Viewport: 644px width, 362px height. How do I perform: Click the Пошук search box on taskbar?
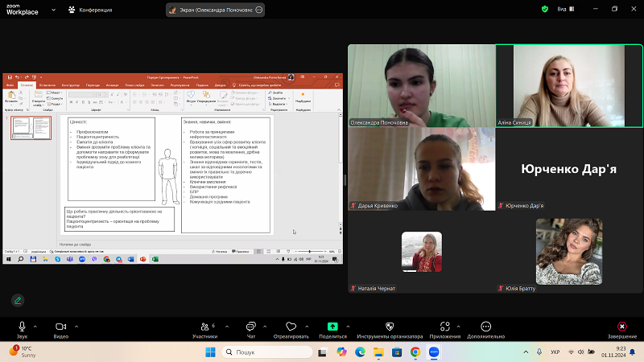pos(267,352)
